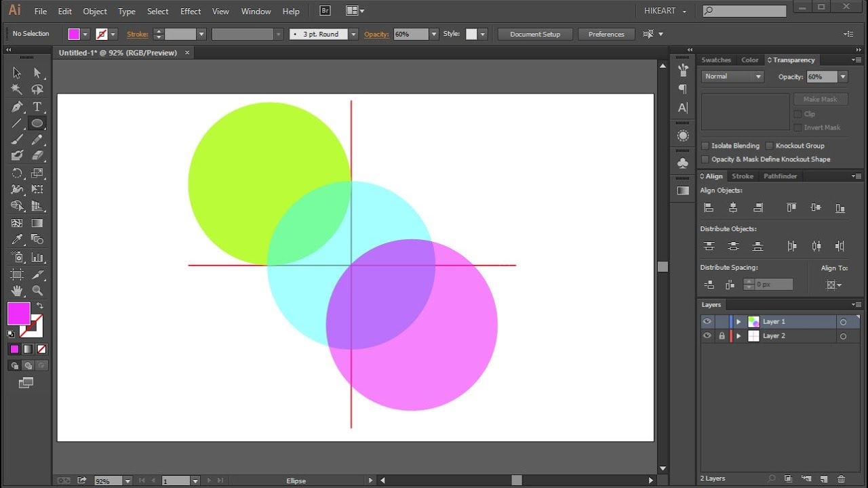868x488 pixels.
Task: Click the zoom level 92% field
Action: click(x=108, y=481)
